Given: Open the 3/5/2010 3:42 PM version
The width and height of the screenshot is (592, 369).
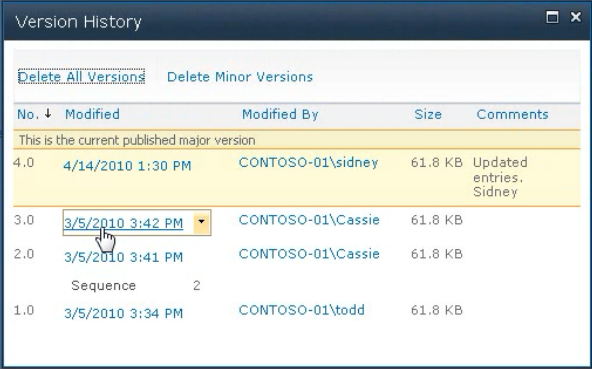Looking at the screenshot, I should [123, 223].
